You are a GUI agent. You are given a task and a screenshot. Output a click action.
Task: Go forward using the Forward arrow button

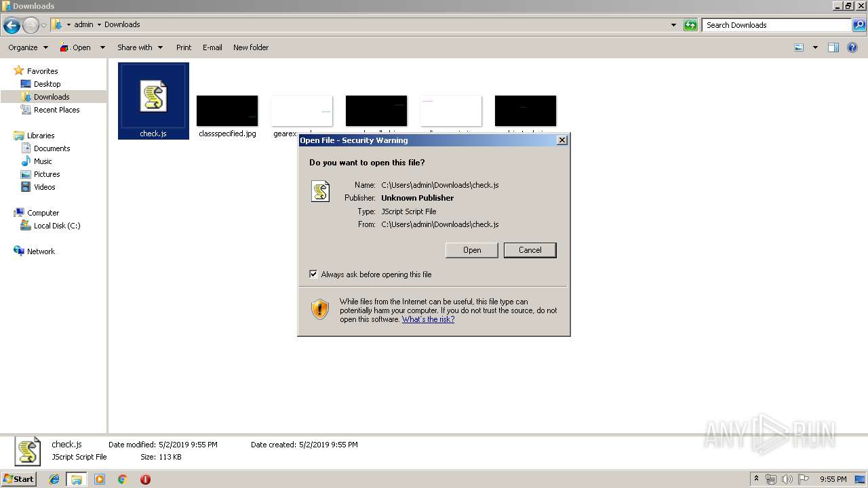click(x=31, y=26)
